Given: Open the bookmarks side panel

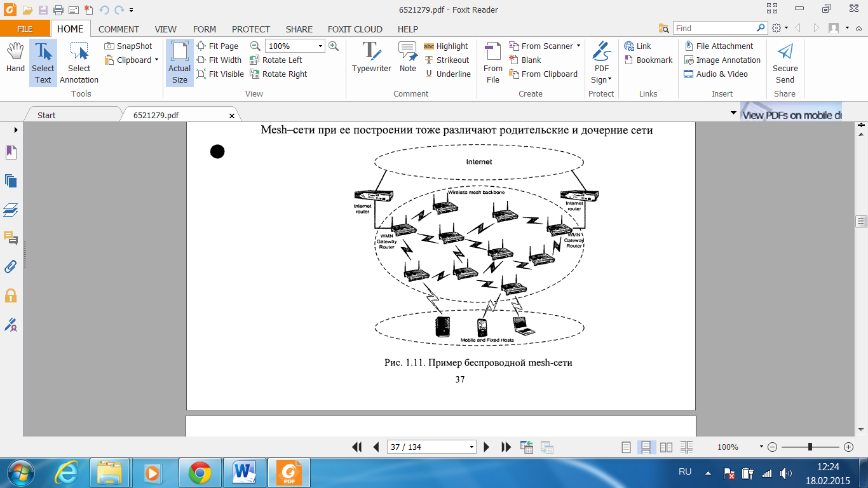Looking at the screenshot, I should click(x=11, y=152).
